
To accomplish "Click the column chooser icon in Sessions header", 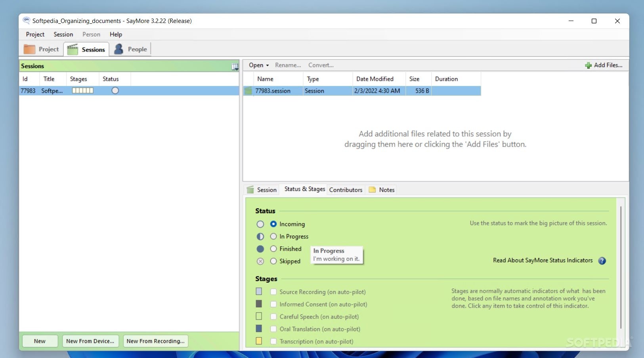I will [235, 67].
